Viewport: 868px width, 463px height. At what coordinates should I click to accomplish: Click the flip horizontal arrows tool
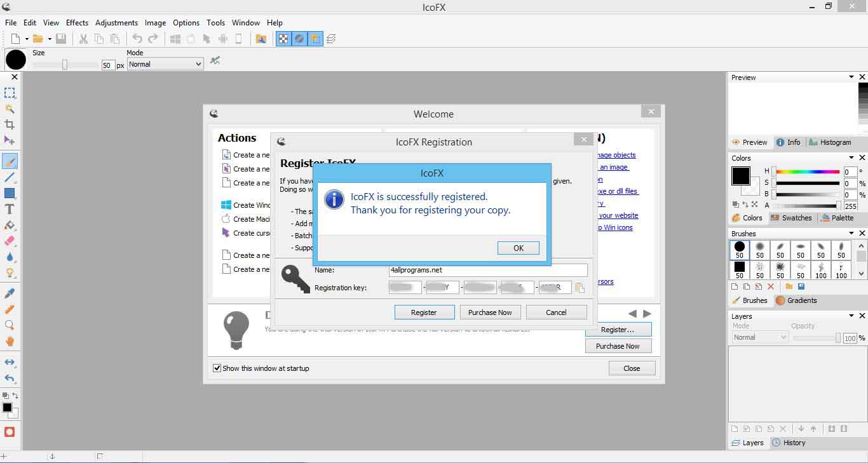click(x=10, y=362)
